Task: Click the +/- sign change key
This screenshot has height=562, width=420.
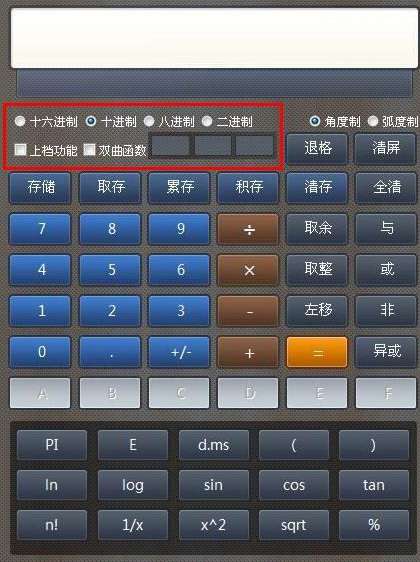Action: click(x=179, y=352)
